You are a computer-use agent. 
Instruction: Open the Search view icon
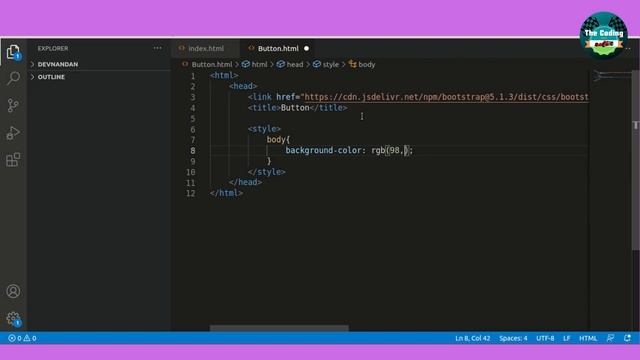point(13,78)
